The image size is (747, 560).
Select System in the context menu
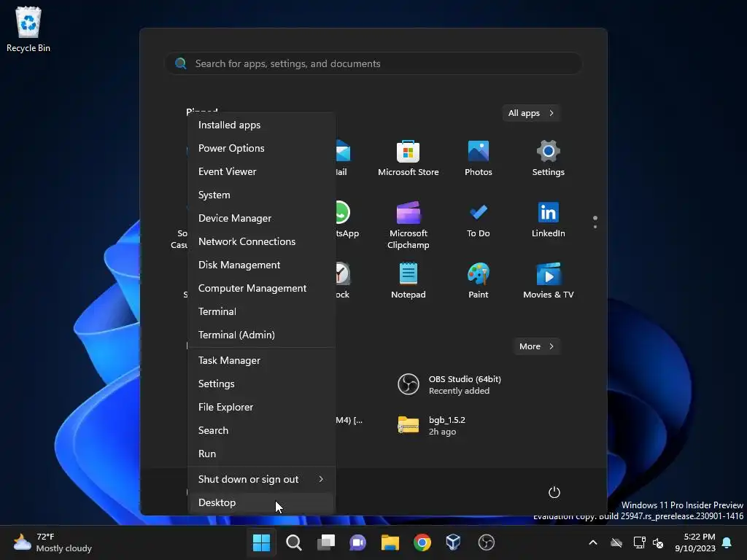[262, 195]
